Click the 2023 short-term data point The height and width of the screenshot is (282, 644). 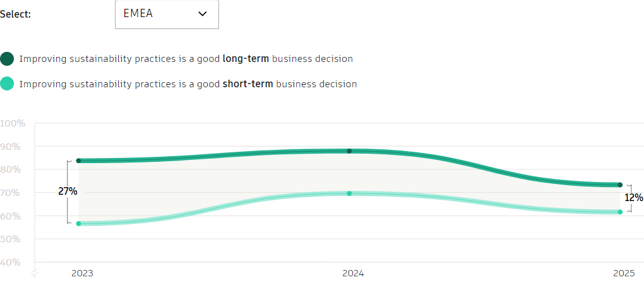[x=78, y=223]
